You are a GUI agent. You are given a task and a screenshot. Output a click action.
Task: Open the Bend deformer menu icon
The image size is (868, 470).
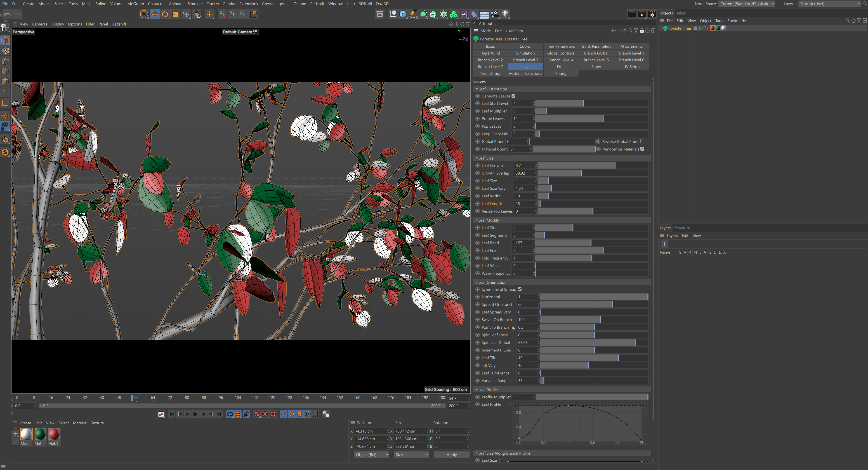point(474,14)
